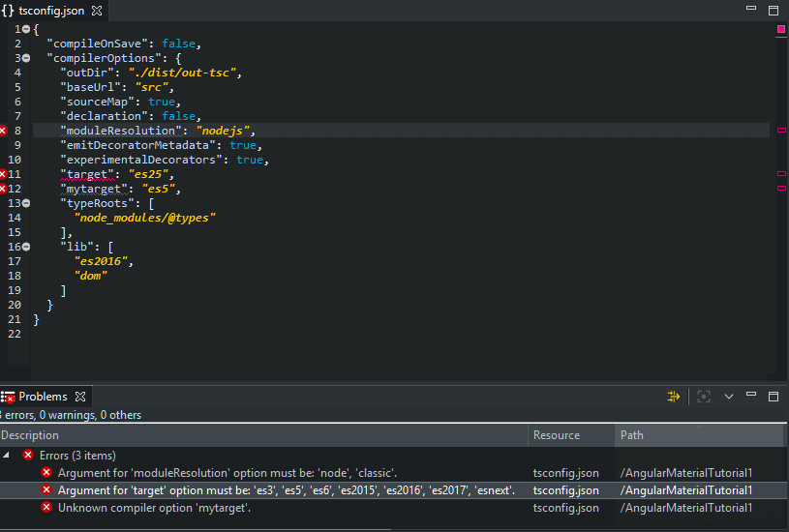
Task: Click the top overview ruler error indicator
Action: click(781, 30)
